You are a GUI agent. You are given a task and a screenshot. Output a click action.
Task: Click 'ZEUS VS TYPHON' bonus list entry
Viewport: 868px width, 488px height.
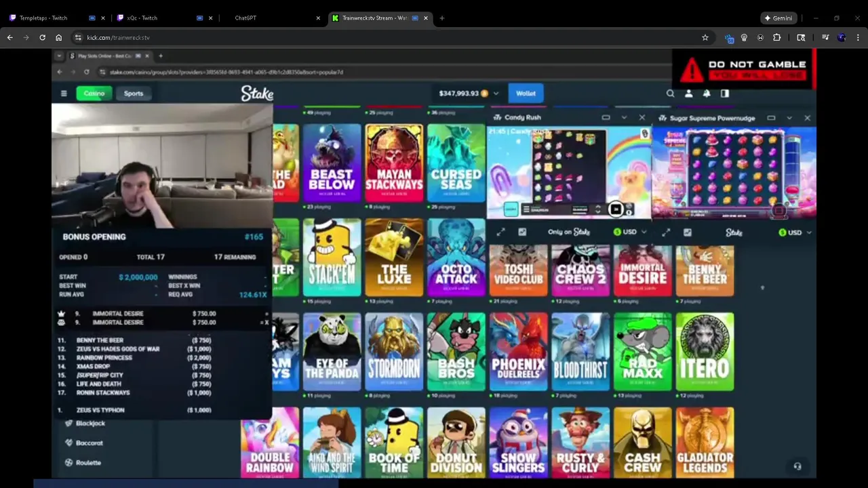coord(136,410)
